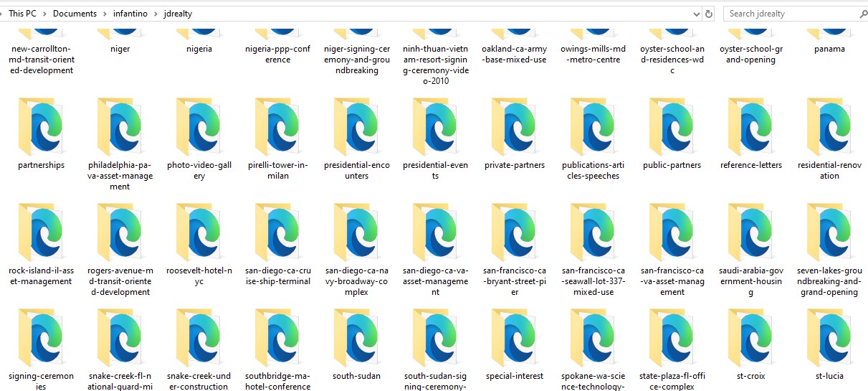868x391 pixels.
Task: Select the presidential-events folder icon
Action: (435, 127)
